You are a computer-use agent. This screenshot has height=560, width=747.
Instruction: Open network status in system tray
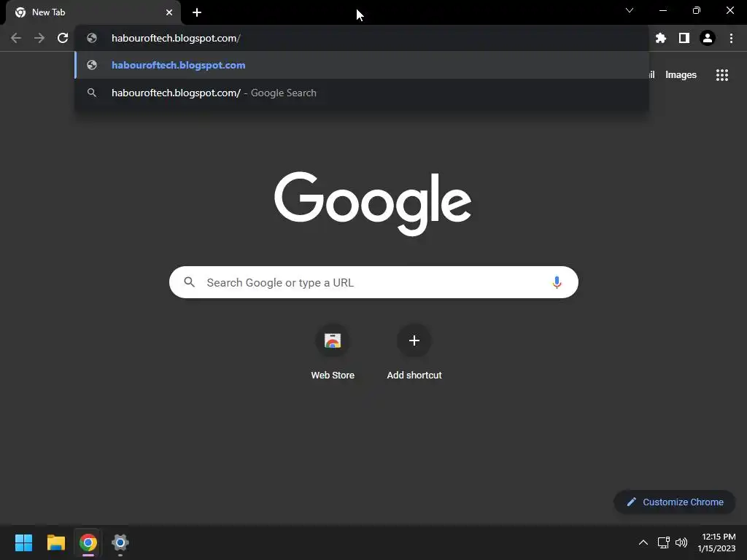click(x=663, y=542)
